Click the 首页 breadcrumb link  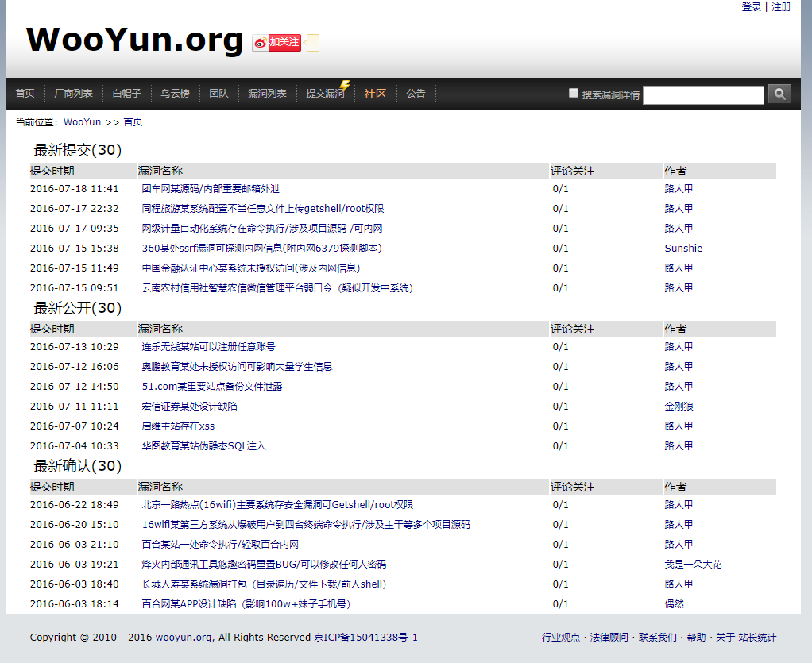click(133, 122)
